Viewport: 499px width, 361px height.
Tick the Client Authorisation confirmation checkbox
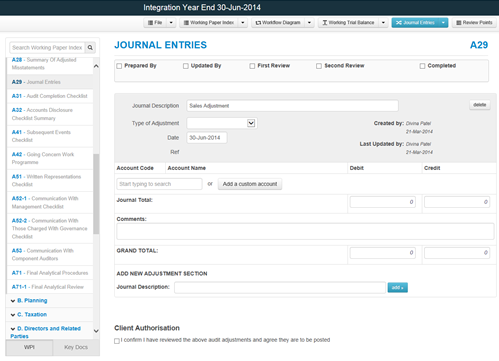pos(117,341)
